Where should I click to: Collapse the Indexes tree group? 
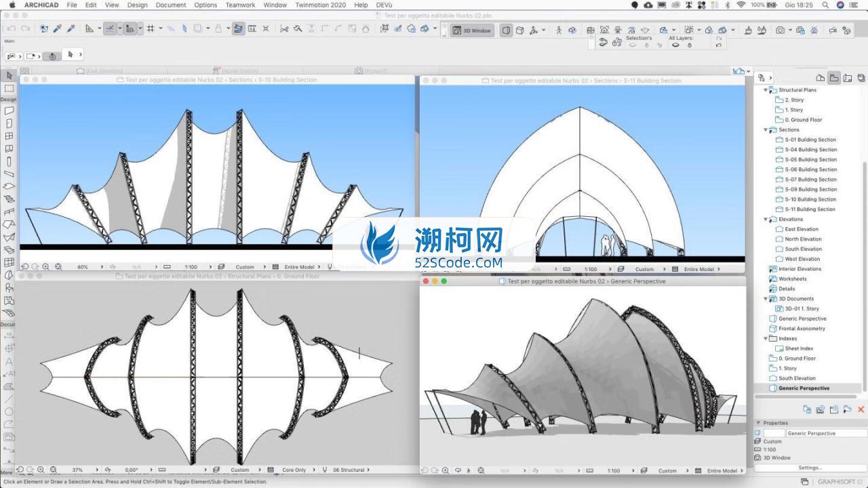766,338
